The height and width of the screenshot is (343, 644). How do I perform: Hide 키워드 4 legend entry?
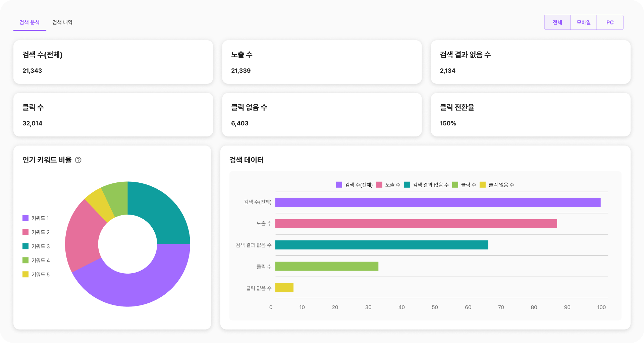point(36,261)
